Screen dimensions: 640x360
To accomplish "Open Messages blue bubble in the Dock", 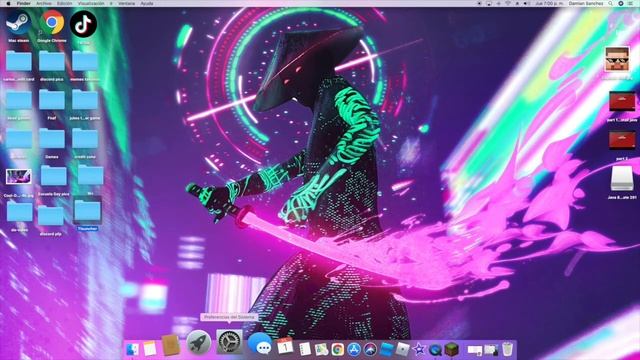I will 260,343.
